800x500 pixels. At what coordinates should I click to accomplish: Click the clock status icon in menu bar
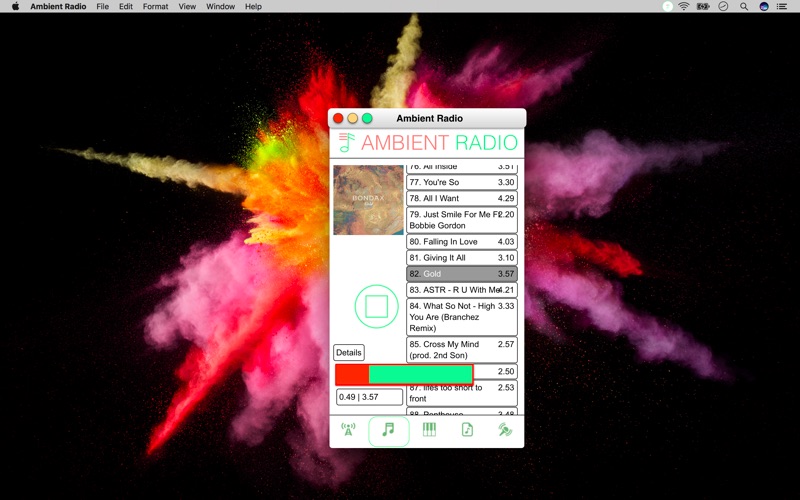tap(723, 7)
